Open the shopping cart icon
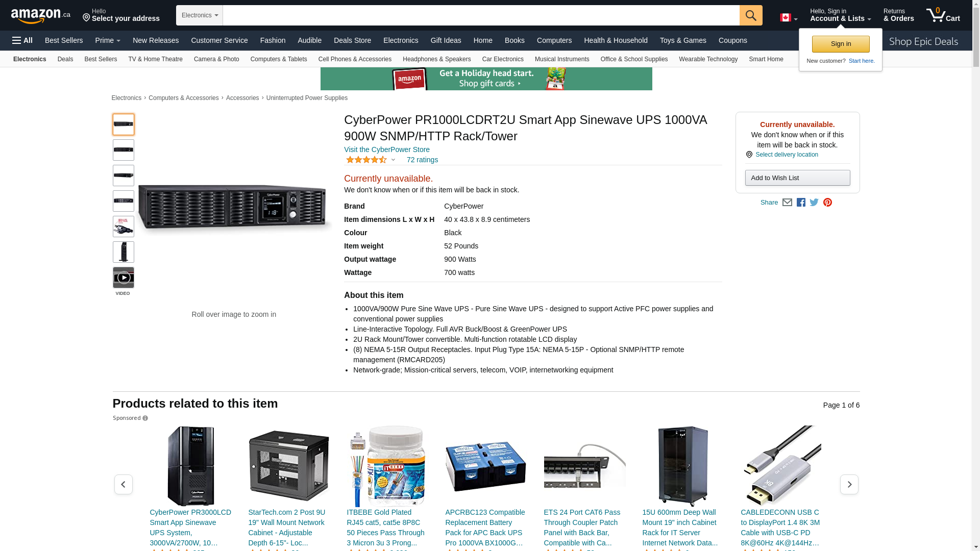980x551 pixels. 942,15
